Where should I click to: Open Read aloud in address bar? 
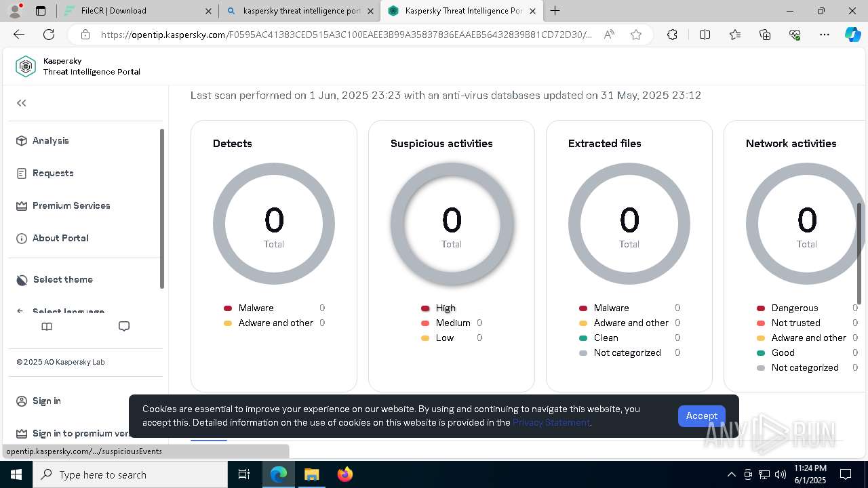tap(609, 35)
